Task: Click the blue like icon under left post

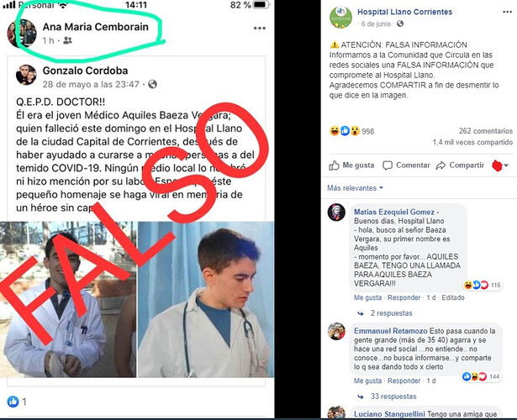Action: click(13, 402)
